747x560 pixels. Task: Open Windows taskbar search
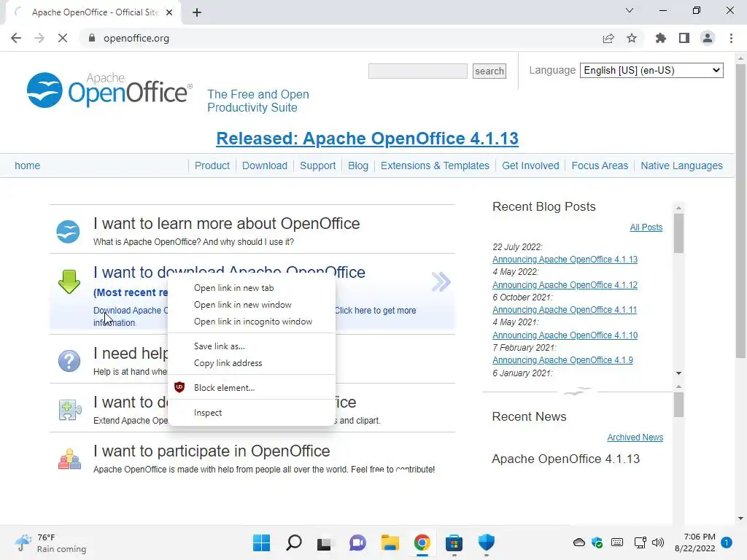click(294, 542)
